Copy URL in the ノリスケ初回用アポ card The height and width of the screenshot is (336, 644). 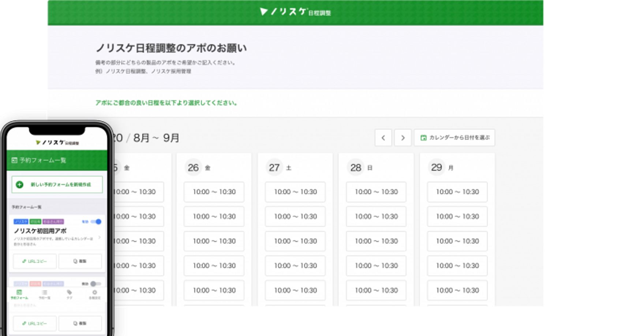click(x=35, y=261)
